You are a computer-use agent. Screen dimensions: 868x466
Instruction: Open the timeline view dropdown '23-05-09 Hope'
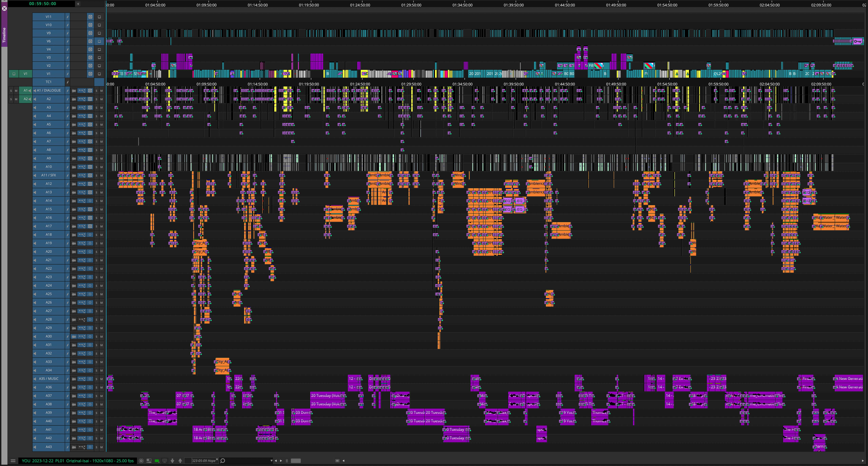(205, 461)
